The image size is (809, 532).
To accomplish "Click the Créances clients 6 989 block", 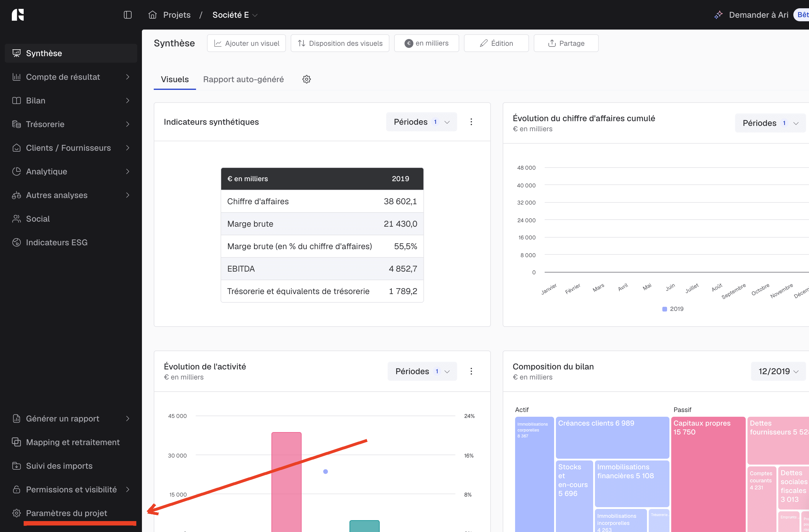I will click(x=613, y=437).
